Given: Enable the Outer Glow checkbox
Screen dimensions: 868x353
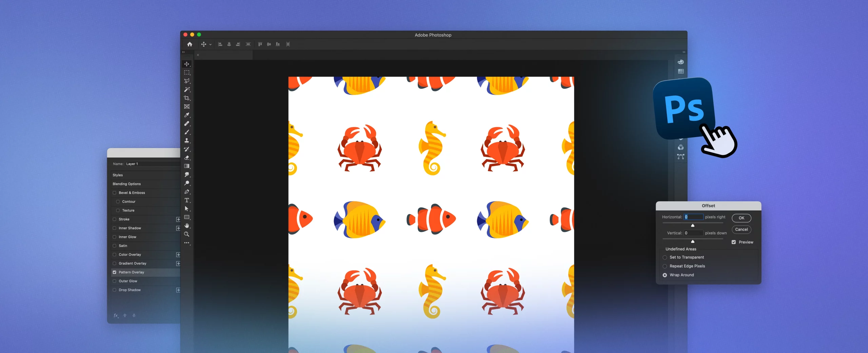Looking at the screenshot, I should click(115, 281).
